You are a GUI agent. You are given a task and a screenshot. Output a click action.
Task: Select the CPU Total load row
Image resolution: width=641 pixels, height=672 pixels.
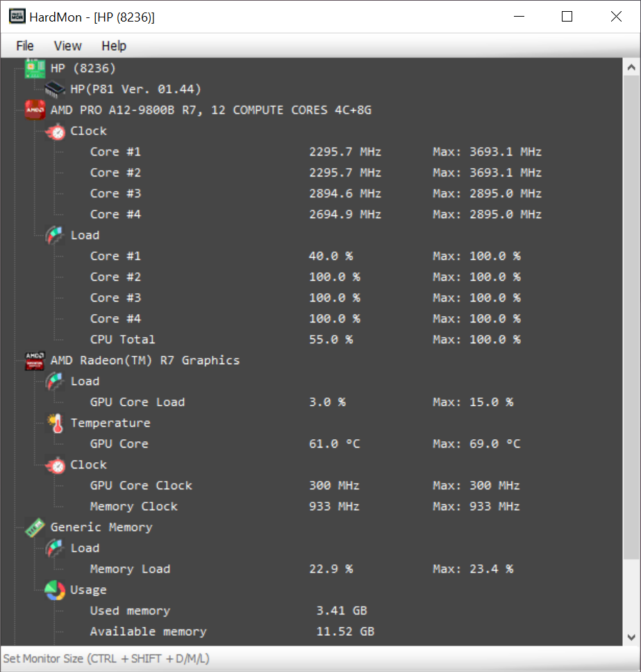pos(306,340)
